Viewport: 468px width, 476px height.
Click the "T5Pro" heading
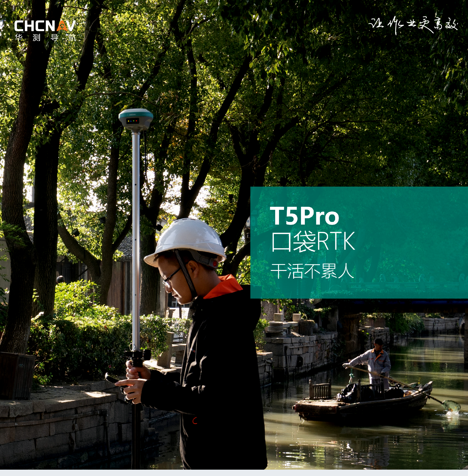click(x=304, y=216)
